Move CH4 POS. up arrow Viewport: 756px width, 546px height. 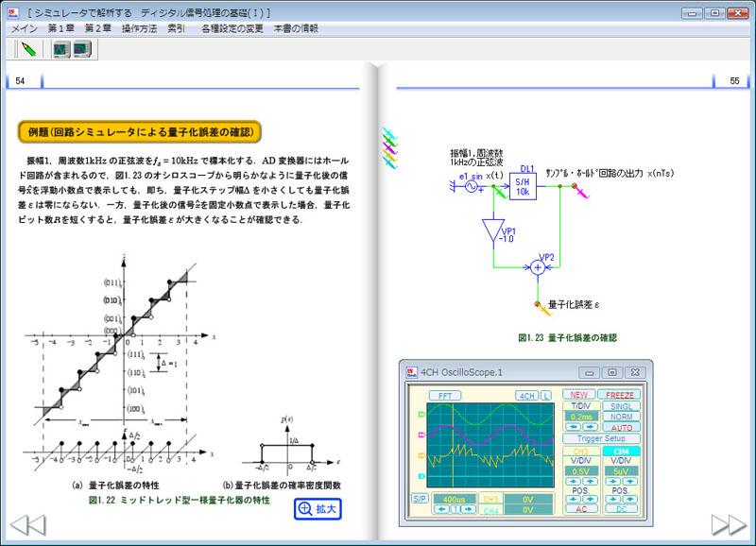click(x=629, y=500)
